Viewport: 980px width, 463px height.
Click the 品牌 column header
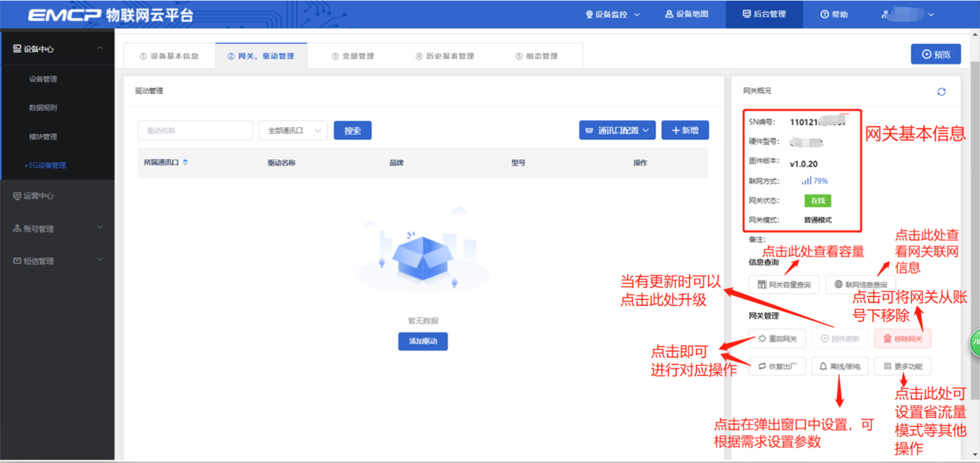click(396, 163)
